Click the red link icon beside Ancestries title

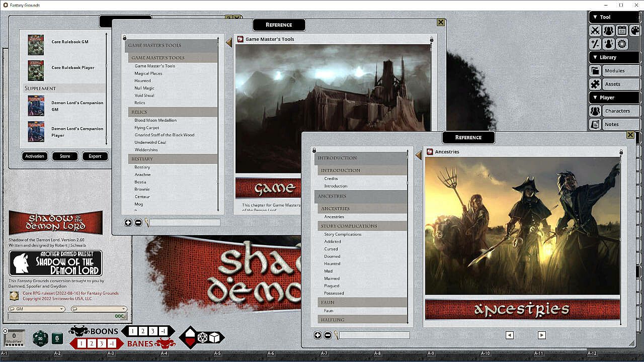[x=430, y=152]
